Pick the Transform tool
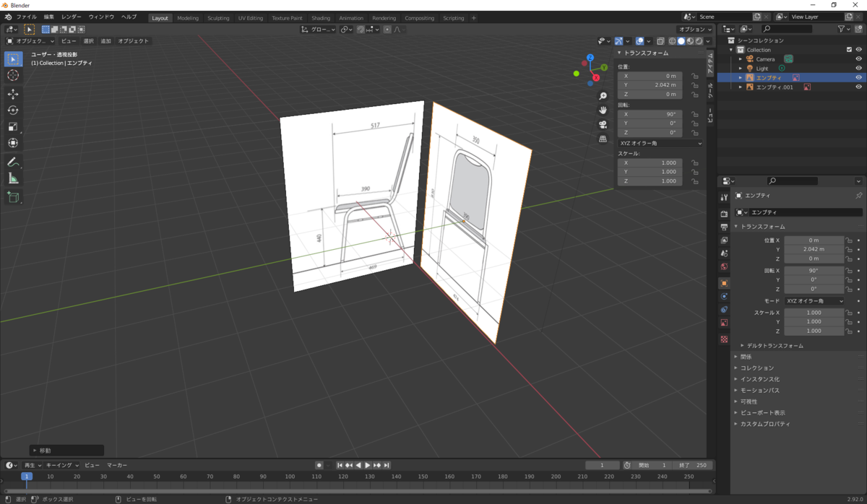This screenshot has width=867, height=504. tap(13, 143)
